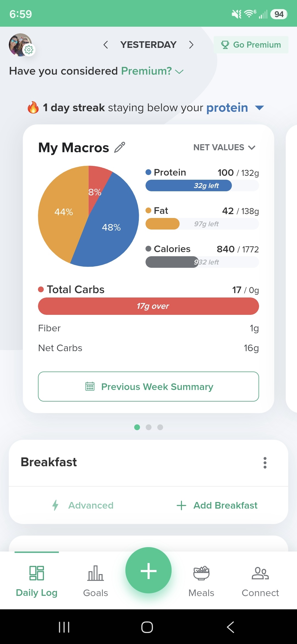This screenshot has width=297, height=644.
Task: Expand Have you considered Premium chevron
Action: [x=179, y=72]
